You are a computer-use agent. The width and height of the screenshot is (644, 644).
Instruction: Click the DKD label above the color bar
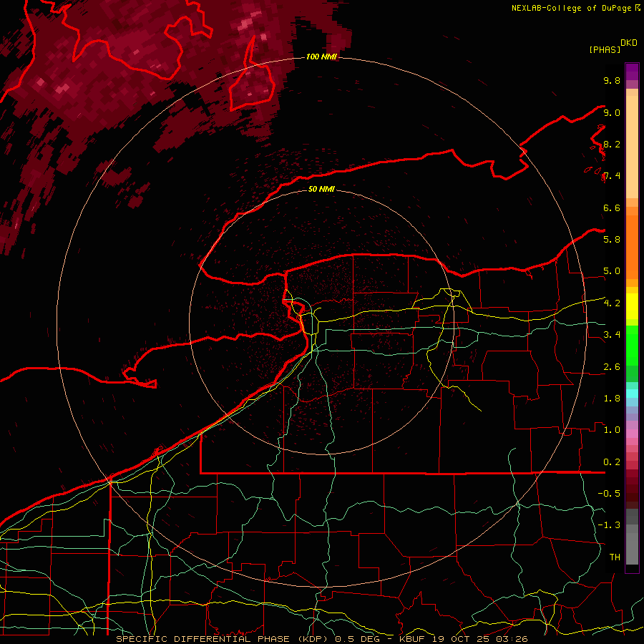coord(629,42)
